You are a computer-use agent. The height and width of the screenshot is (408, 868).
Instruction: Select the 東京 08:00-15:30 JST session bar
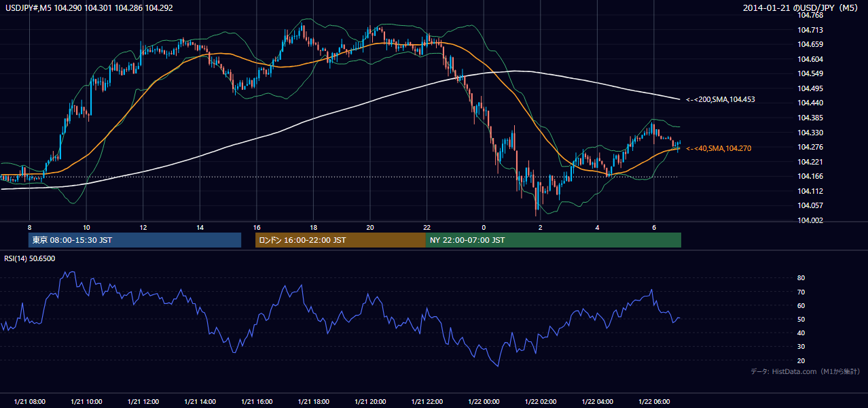pos(134,240)
